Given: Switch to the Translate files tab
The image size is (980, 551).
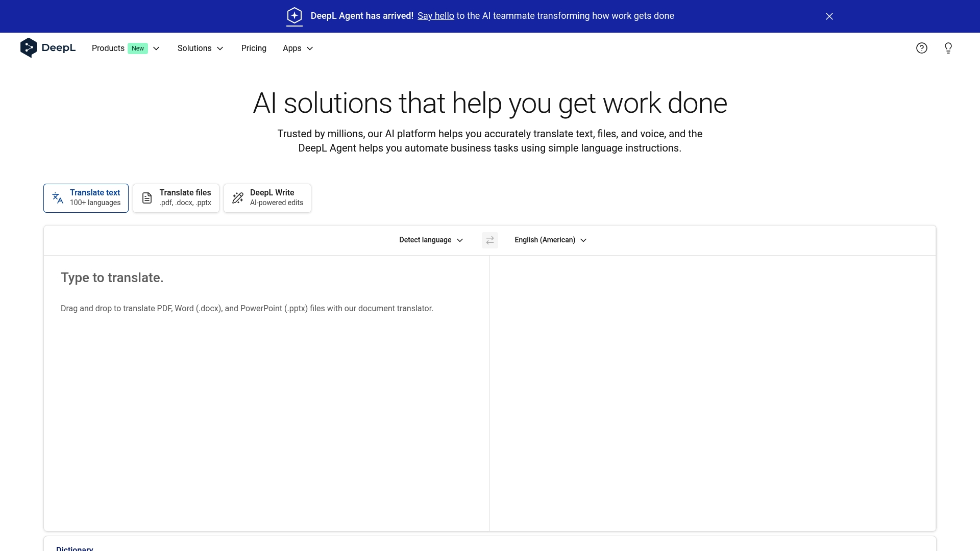Looking at the screenshot, I should tap(176, 198).
